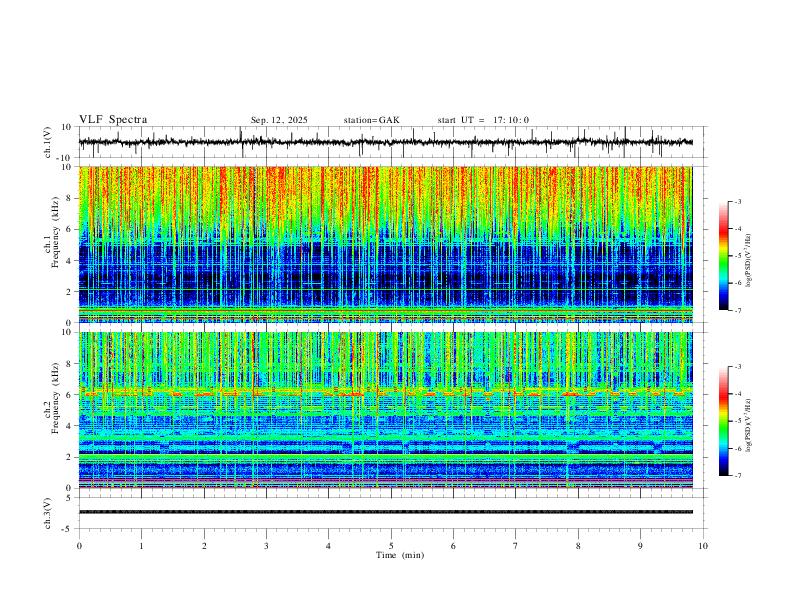Click the ch.3 voltage trace strip
The height and width of the screenshot is (612, 792).
click(386, 512)
